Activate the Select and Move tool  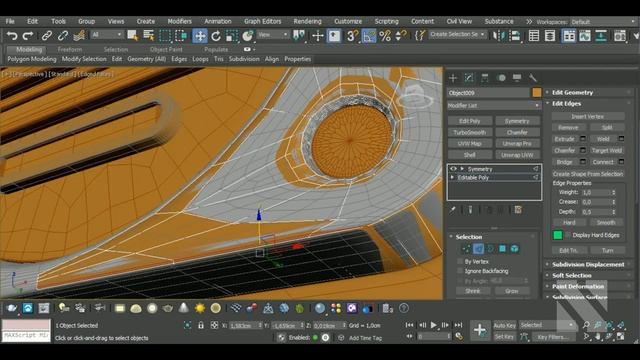[200, 36]
